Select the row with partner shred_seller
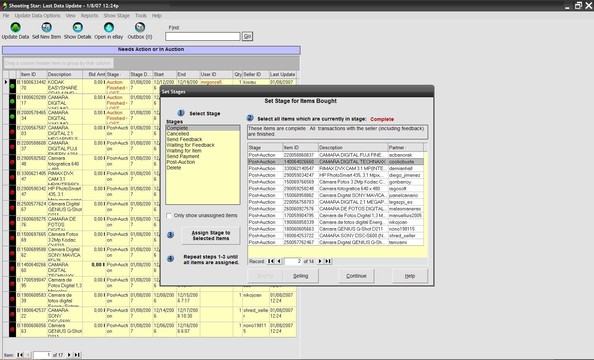The image size is (594, 360). click(x=336, y=235)
